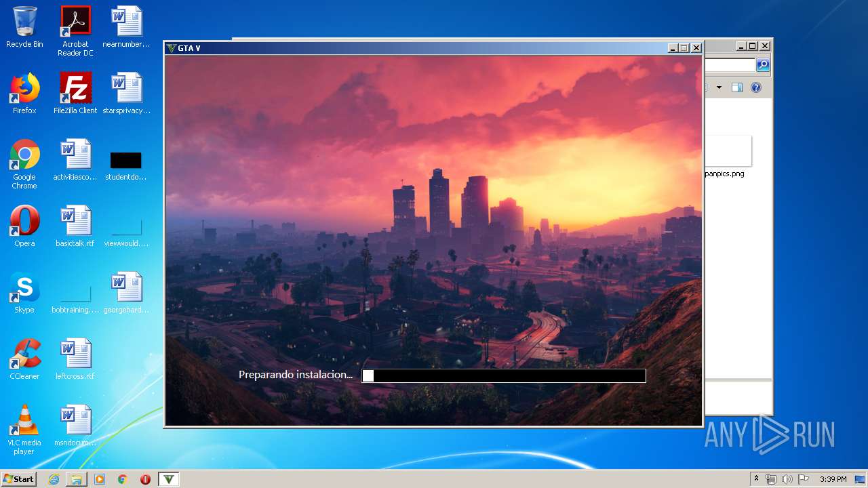Image resolution: width=868 pixels, height=488 pixels.
Task: Click the Show desktop button
Action: pyautogui.click(x=861, y=479)
